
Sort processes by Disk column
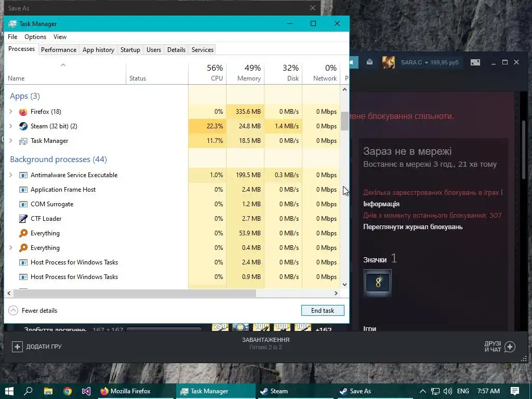tap(283, 73)
